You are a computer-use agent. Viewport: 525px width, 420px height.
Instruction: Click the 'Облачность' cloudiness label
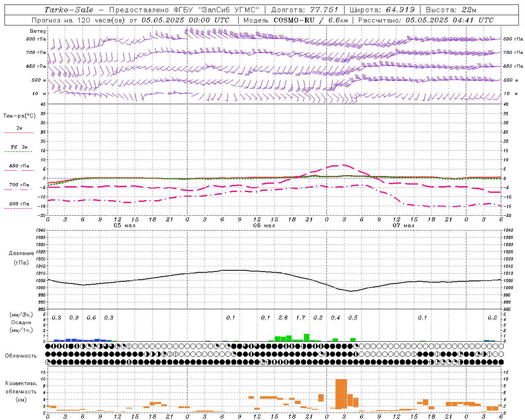click(x=21, y=356)
